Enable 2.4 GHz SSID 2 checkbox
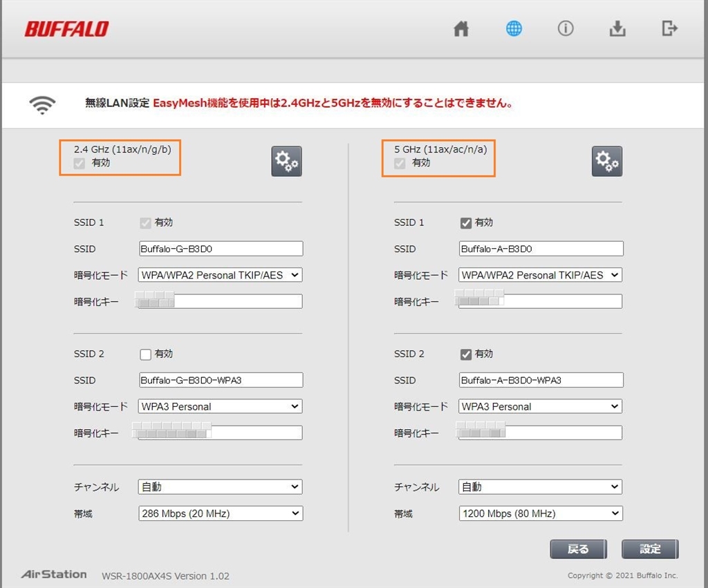708x588 pixels. (145, 354)
